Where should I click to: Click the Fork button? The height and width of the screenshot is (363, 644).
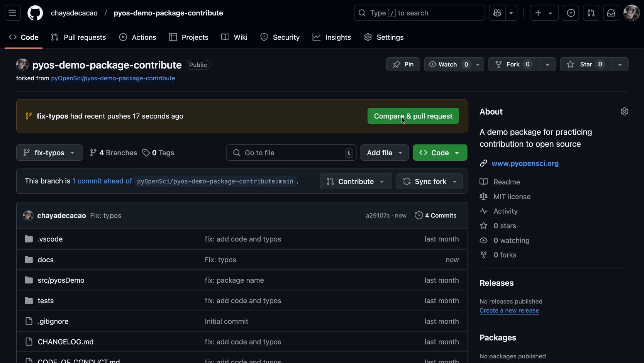tap(514, 64)
